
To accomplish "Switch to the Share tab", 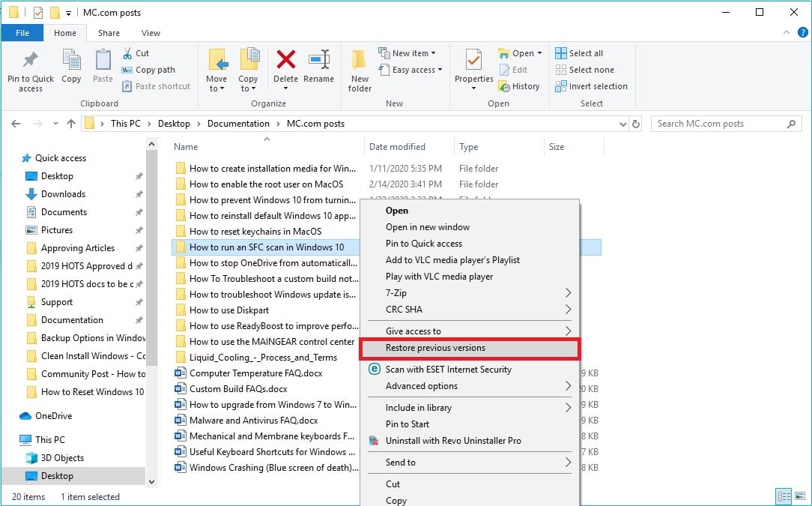I will click(109, 33).
